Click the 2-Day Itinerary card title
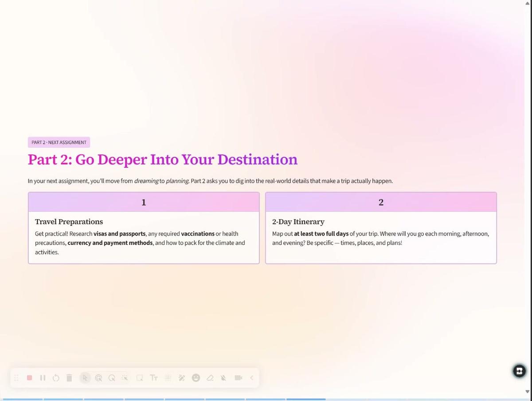 298,222
